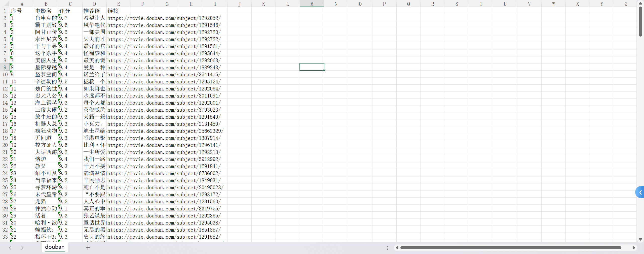Select sequence number 32 in column A
644x254 pixels.
point(22,237)
